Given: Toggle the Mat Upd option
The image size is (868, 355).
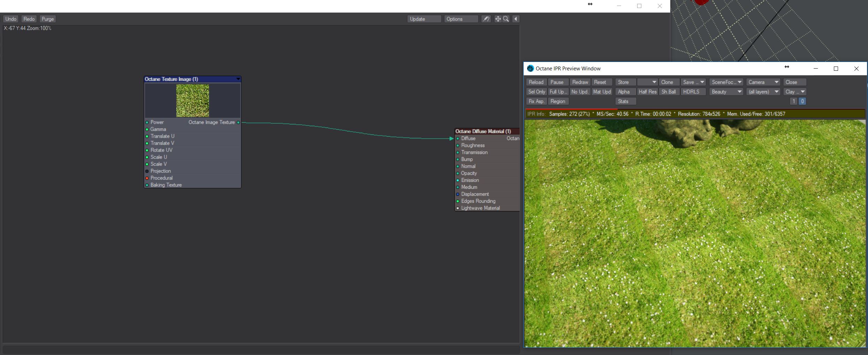Looking at the screenshot, I should [x=602, y=92].
